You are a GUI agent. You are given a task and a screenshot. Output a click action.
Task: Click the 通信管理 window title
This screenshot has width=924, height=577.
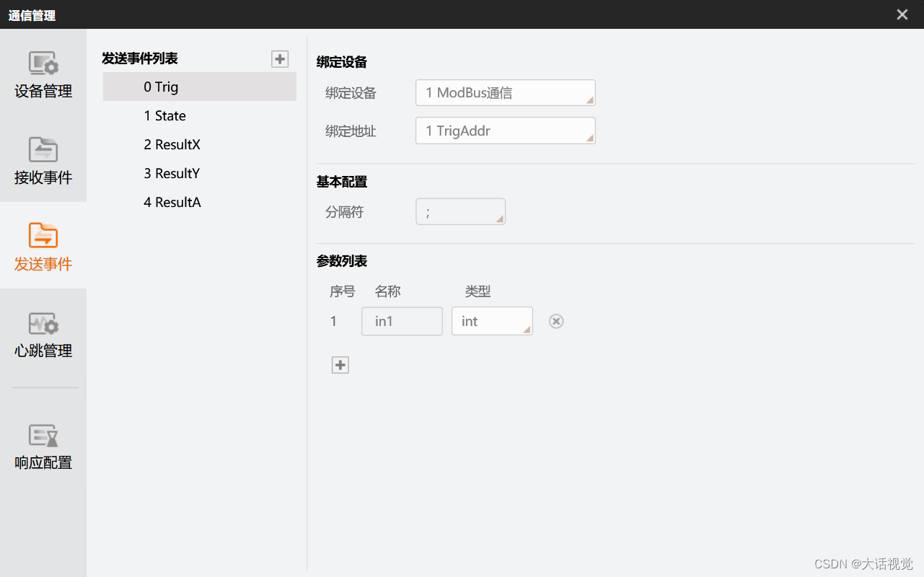32,15
